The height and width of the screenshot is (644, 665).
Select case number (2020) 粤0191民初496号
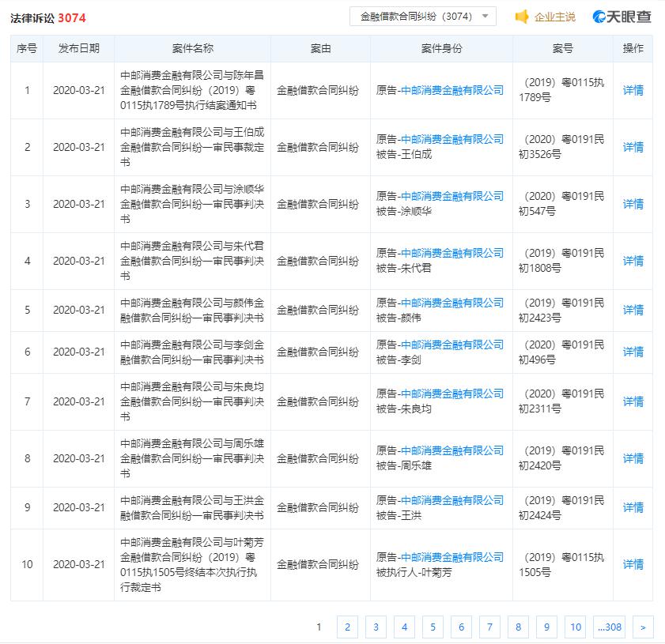tap(561, 352)
